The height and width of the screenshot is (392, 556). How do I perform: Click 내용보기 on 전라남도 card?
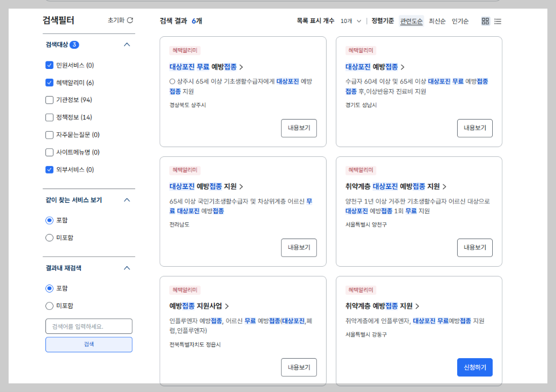pyautogui.click(x=298, y=247)
